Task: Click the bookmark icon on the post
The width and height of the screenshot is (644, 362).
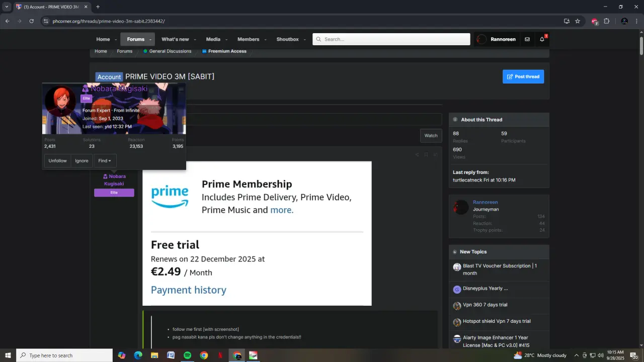Action: click(x=426, y=155)
